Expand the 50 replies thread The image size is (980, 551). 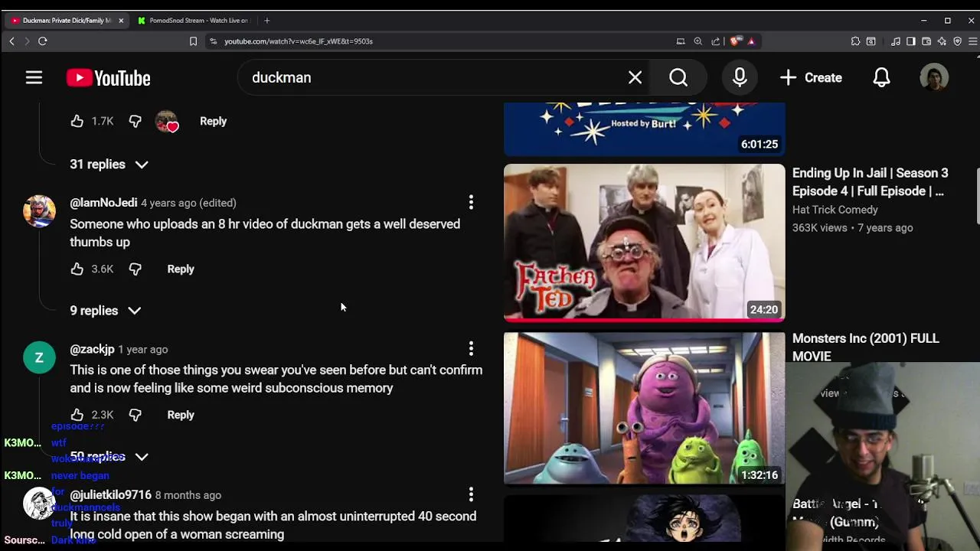point(109,457)
